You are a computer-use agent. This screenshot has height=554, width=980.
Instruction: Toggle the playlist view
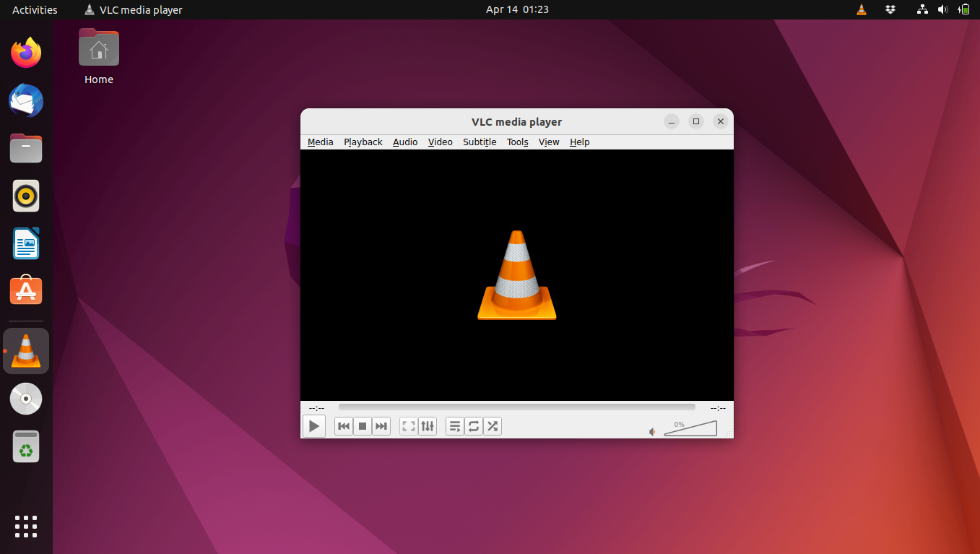[455, 426]
